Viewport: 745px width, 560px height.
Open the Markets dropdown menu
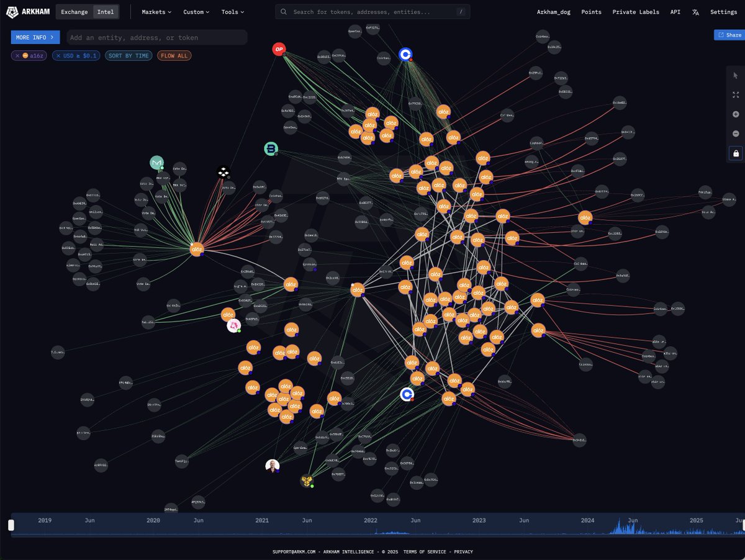coord(156,12)
